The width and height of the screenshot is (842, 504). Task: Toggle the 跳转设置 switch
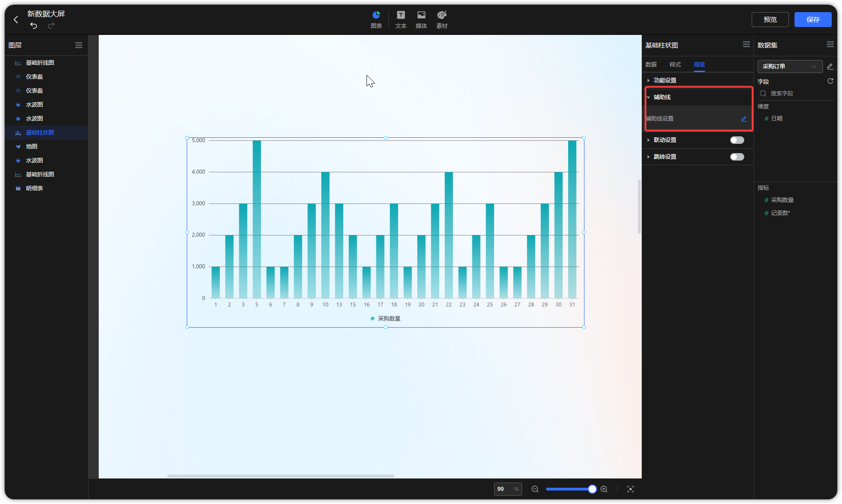[737, 157]
